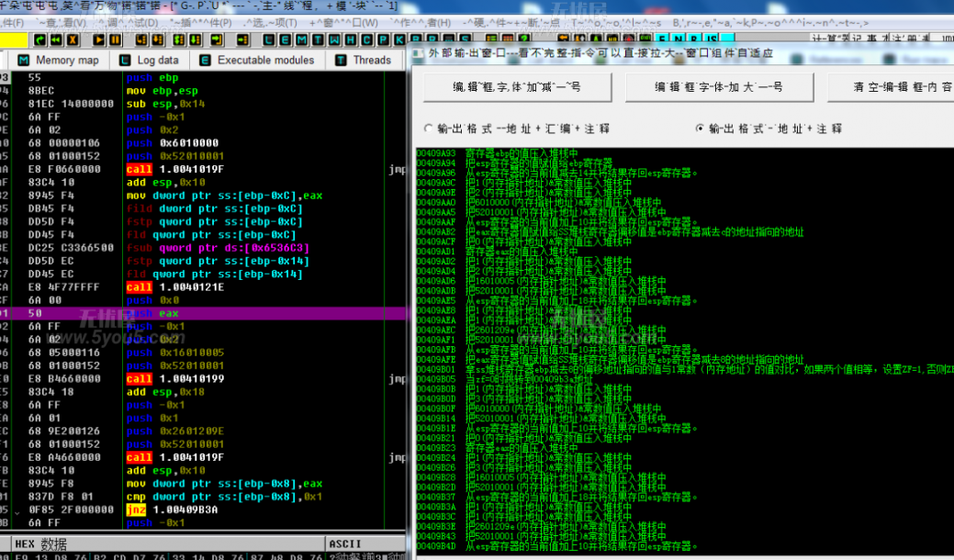
Task: Open Windows list via W toolbar icon
Action: tap(334, 40)
